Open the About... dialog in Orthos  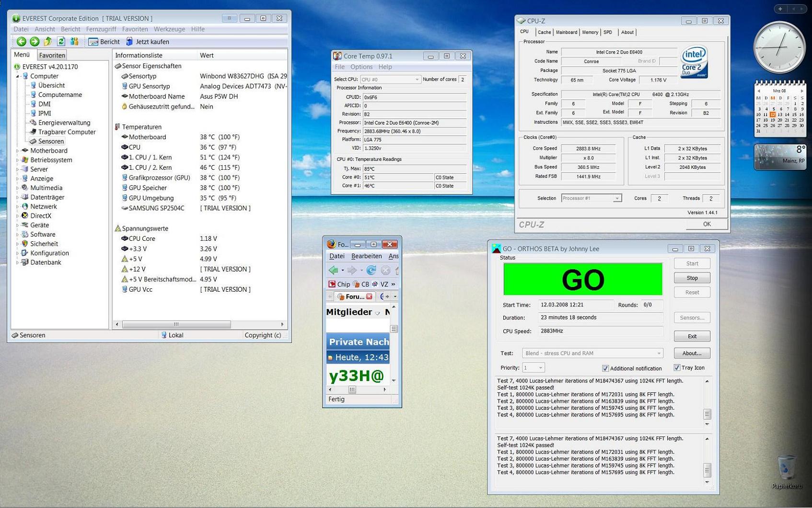(x=692, y=353)
